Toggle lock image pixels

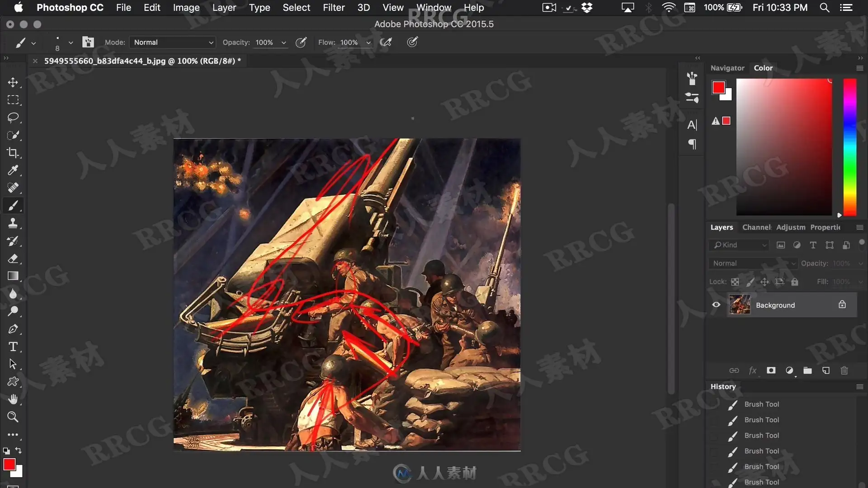[750, 282]
